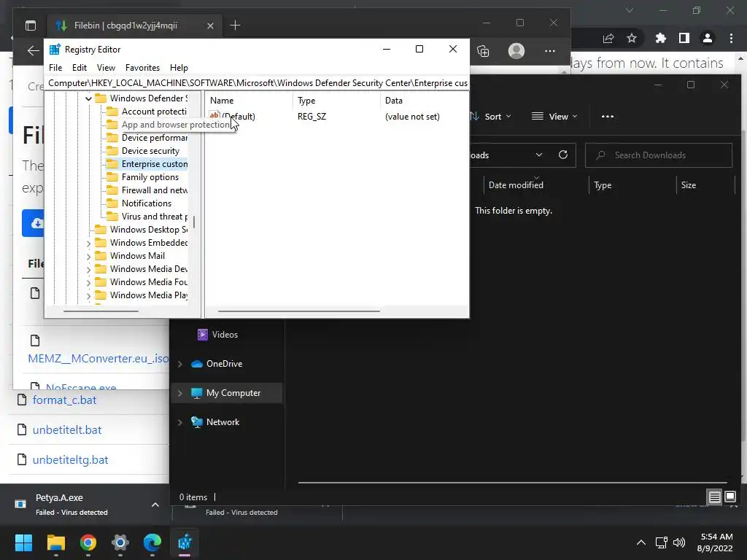
Task: Select the Windows Desktop Search key
Action: 149,230
